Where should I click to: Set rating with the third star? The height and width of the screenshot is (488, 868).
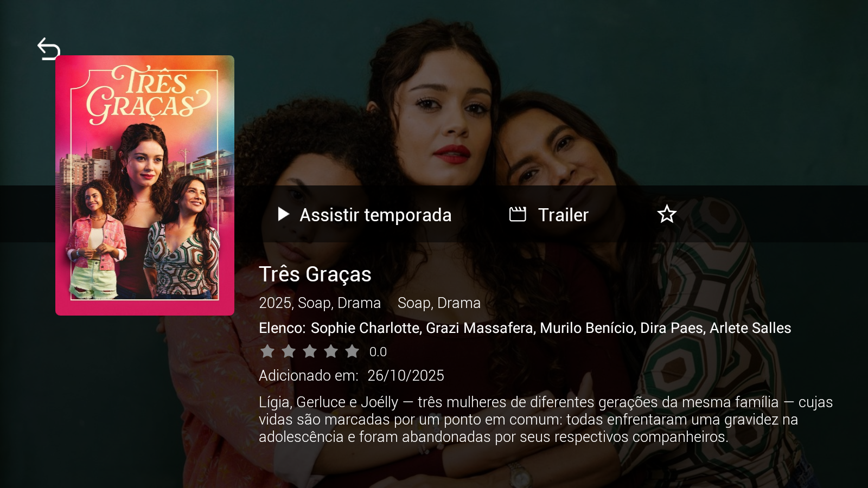tap(310, 351)
